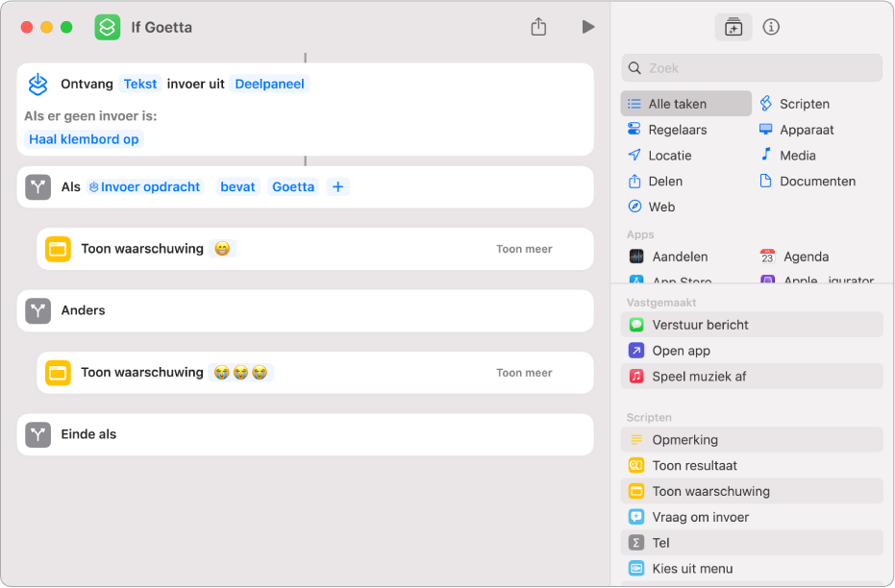
Task: Click the If Goetta shortcut title
Action: pos(162,27)
